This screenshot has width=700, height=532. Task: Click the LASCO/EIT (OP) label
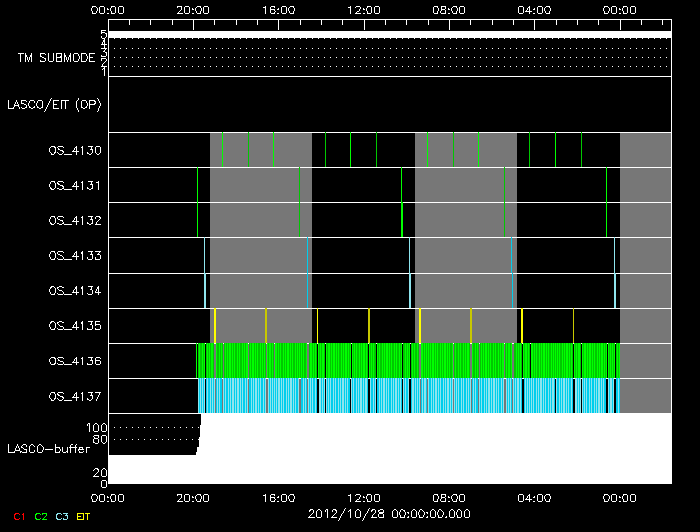pyautogui.click(x=54, y=105)
